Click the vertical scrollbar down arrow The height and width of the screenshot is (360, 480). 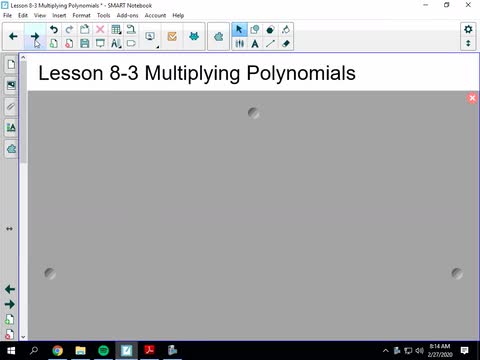click(x=23, y=337)
